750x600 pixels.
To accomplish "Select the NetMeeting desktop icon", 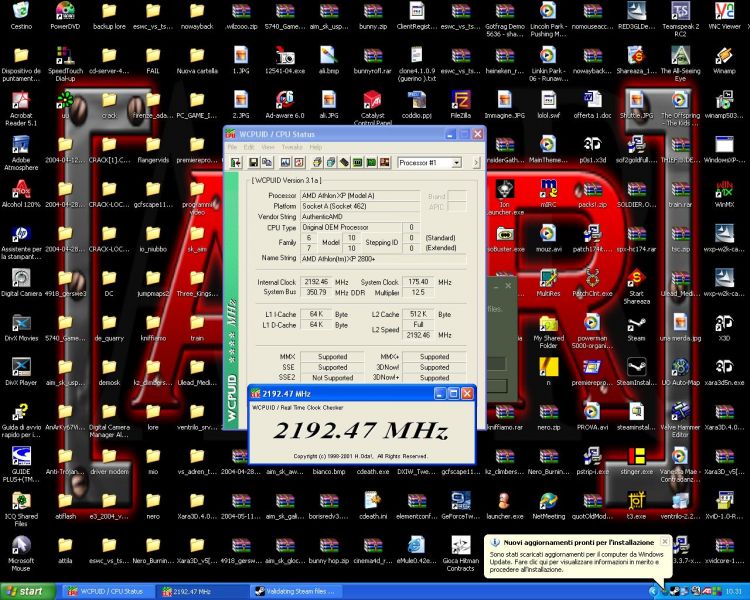I will pos(548,506).
